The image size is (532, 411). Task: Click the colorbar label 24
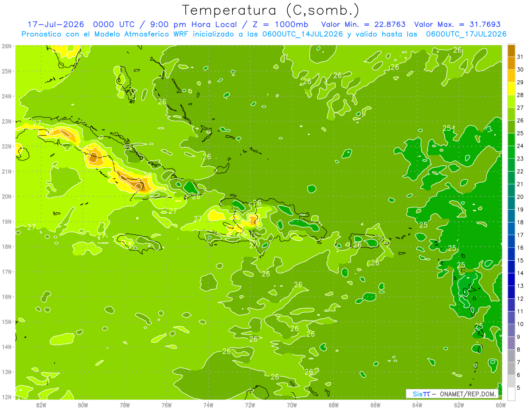click(520, 146)
